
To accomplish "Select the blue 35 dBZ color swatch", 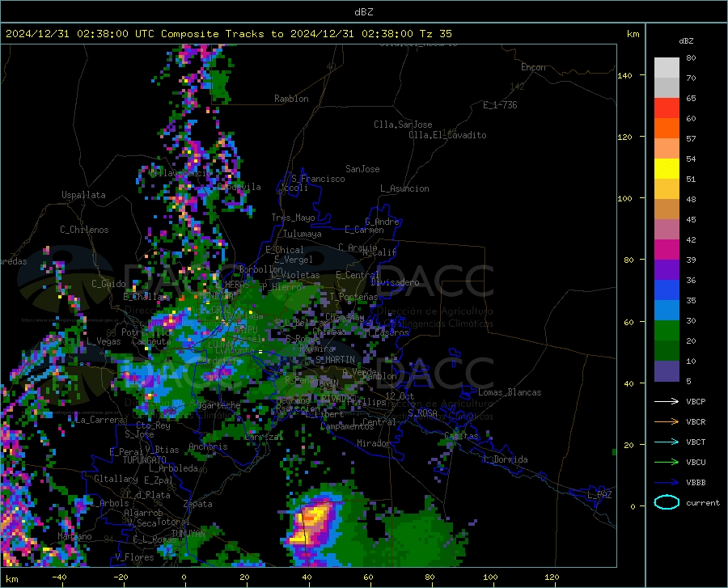I will pyautogui.click(x=667, y=290).
